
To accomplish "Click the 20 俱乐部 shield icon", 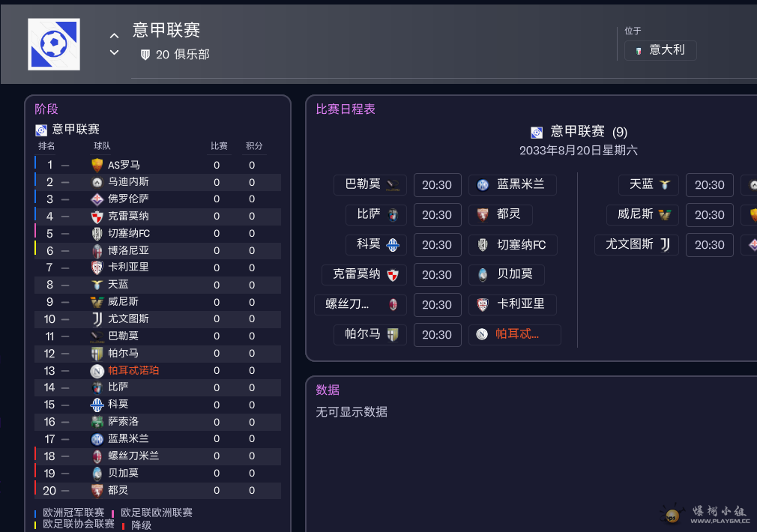I will click(x=145, y=55).
